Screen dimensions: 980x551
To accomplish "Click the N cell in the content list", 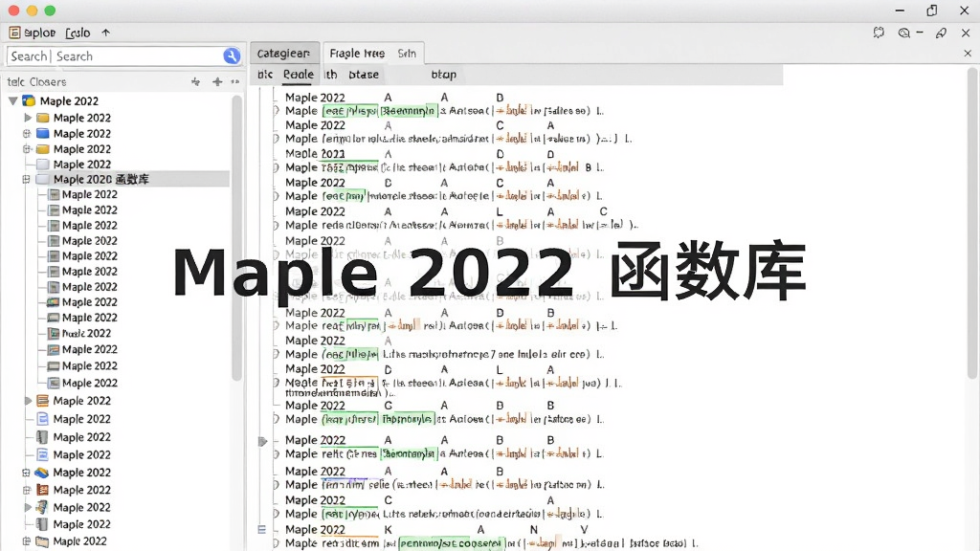I will click(x=534, y=530).
